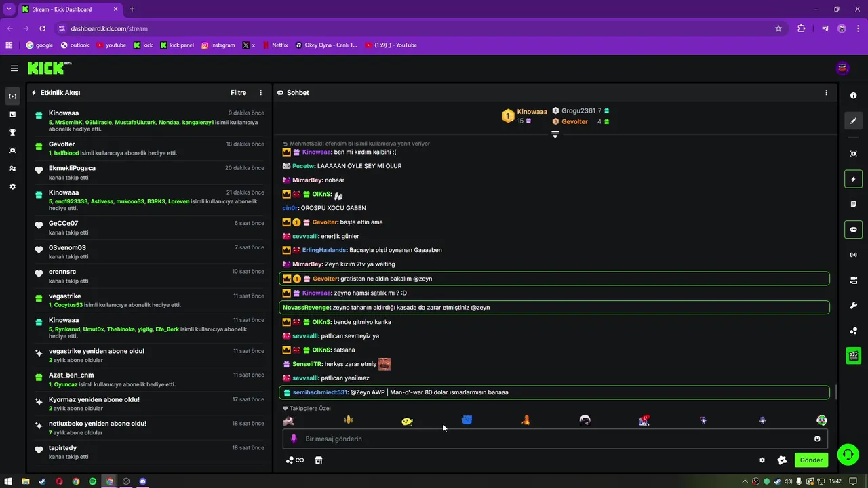Open the youtube bookmark
The height and width of the screenshot is (488, 868).
pyautogui.click(x=112, y=45)
